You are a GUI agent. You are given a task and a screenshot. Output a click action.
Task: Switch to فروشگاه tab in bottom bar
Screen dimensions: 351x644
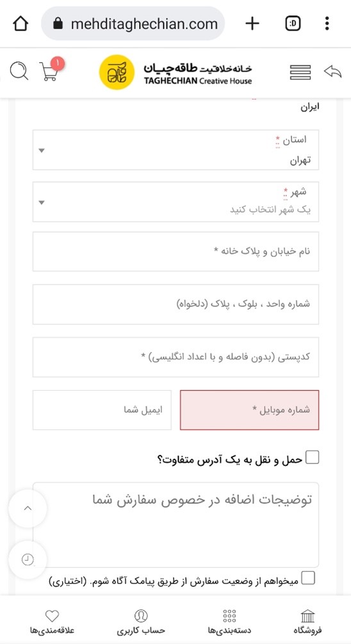point(307,622)
